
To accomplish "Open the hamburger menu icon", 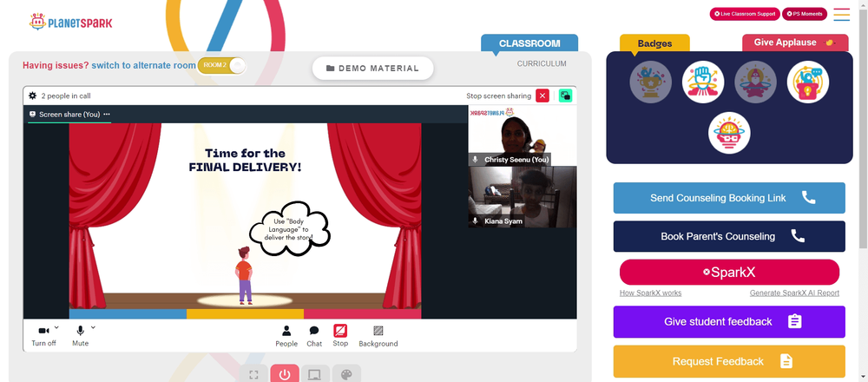I will coord(841,15).
